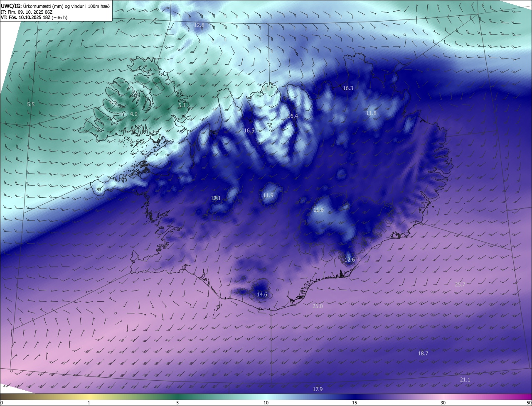532x406 pixels.
Task: Select the 16.3 value label in the northeast
Action: [348, 88]
